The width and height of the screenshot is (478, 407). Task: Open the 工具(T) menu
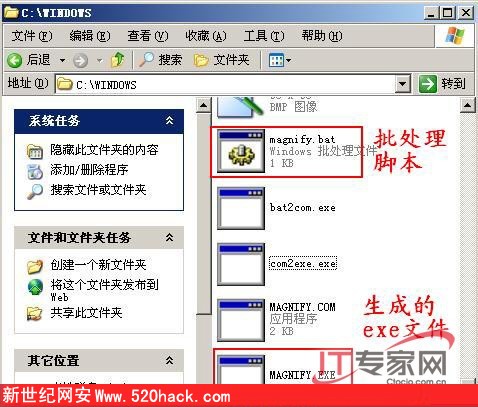264,36
